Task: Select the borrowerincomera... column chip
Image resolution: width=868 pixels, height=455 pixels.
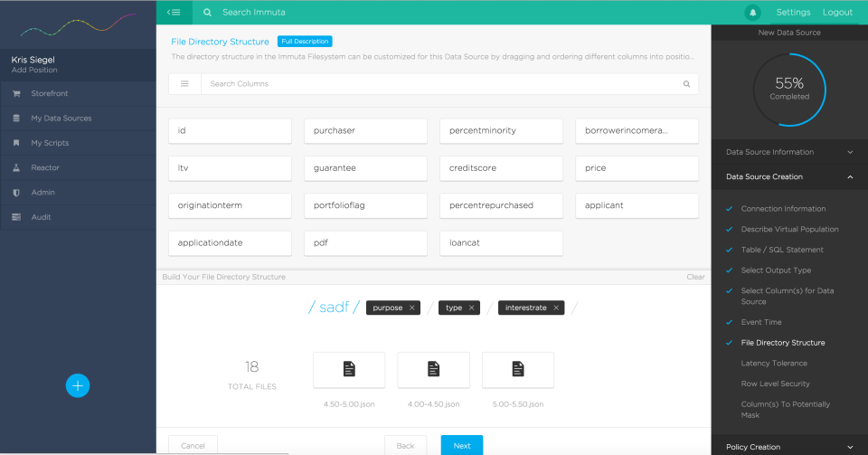Action: [637, 130]
